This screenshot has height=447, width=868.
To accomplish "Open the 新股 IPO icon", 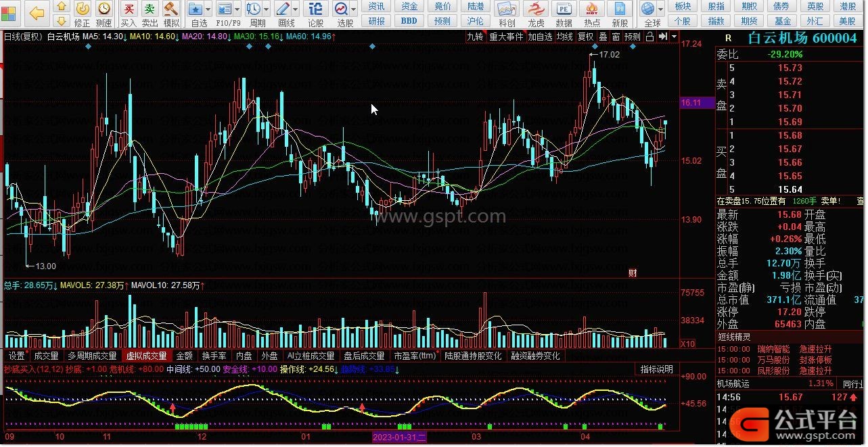I will click(619, 14).
